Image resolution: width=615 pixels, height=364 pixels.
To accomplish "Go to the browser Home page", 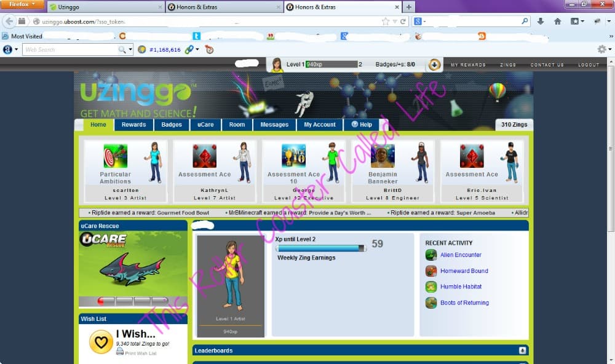I will (557, 22).
